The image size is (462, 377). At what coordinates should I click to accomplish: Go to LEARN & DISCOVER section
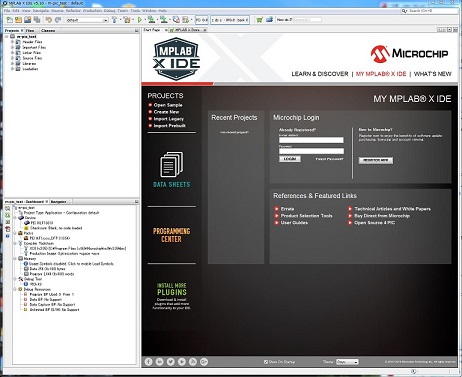(x=320, y=74)
